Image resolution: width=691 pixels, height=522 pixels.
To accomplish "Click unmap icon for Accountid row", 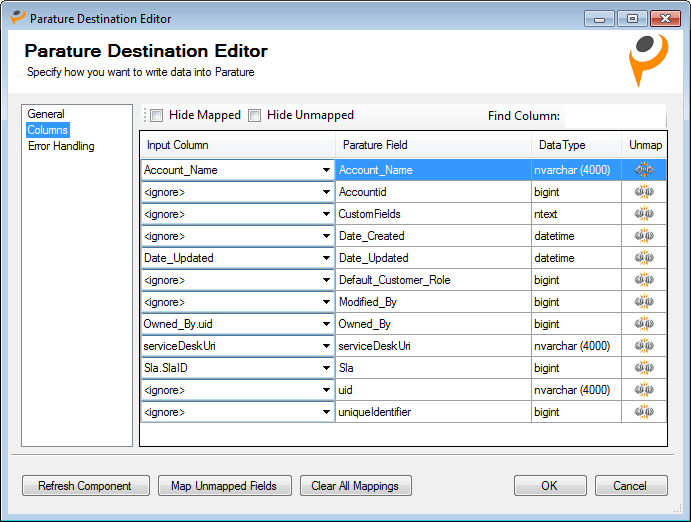I will coord(644,192).
